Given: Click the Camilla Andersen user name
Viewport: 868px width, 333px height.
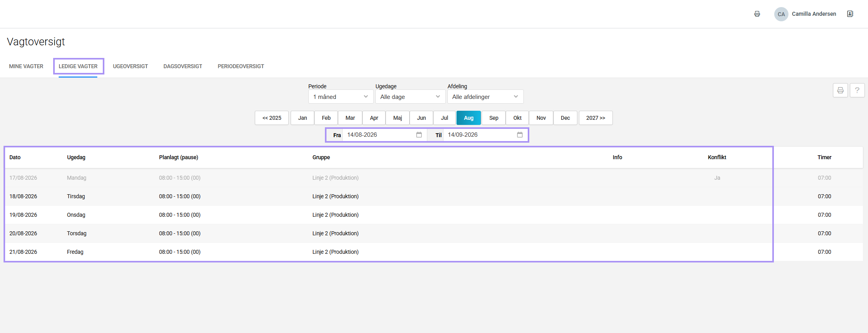Looking at the screenshot, I should (814, 14).
